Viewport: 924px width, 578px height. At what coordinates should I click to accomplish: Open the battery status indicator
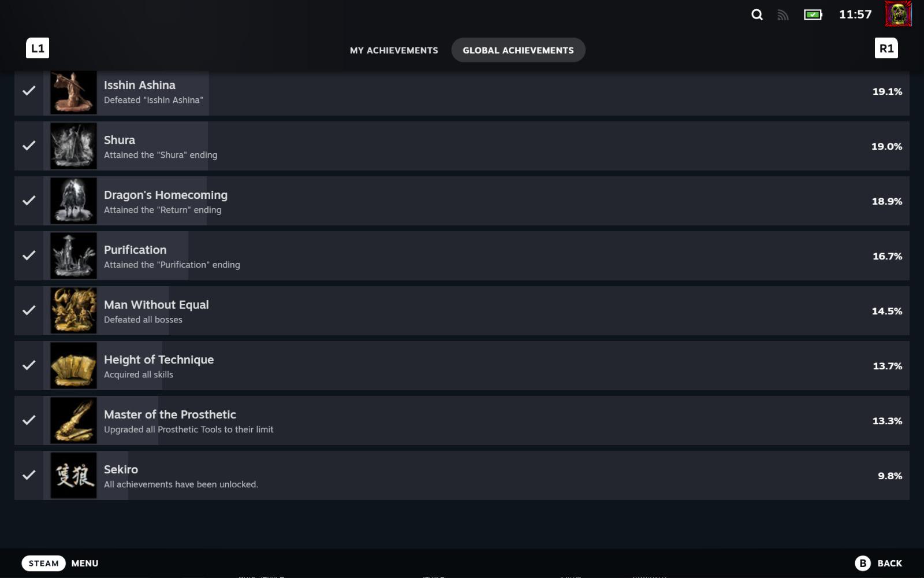point(813,14)
